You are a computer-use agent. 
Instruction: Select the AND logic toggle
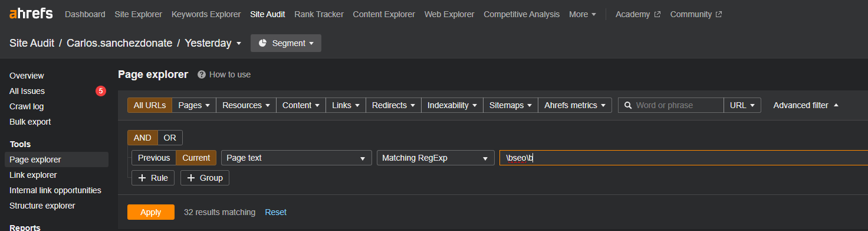coord(143,138)
